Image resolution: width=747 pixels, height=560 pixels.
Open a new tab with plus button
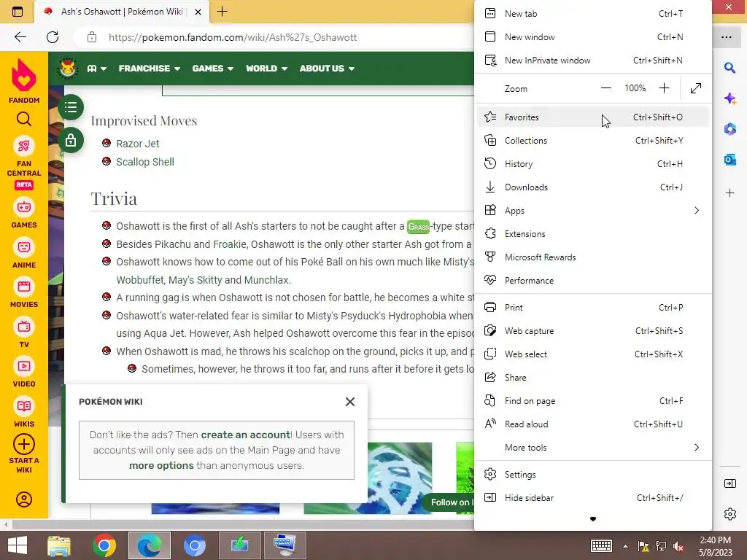222,12
